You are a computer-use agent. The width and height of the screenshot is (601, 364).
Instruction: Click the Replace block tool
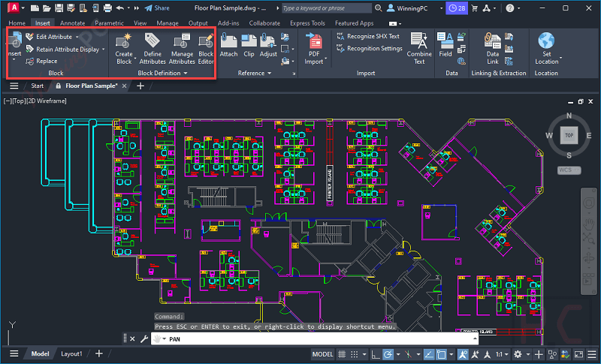[41, 62]
